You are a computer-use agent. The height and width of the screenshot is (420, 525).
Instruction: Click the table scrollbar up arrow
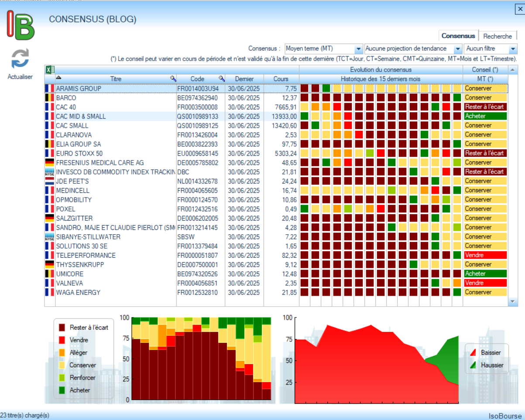click(x=513, y=70)
